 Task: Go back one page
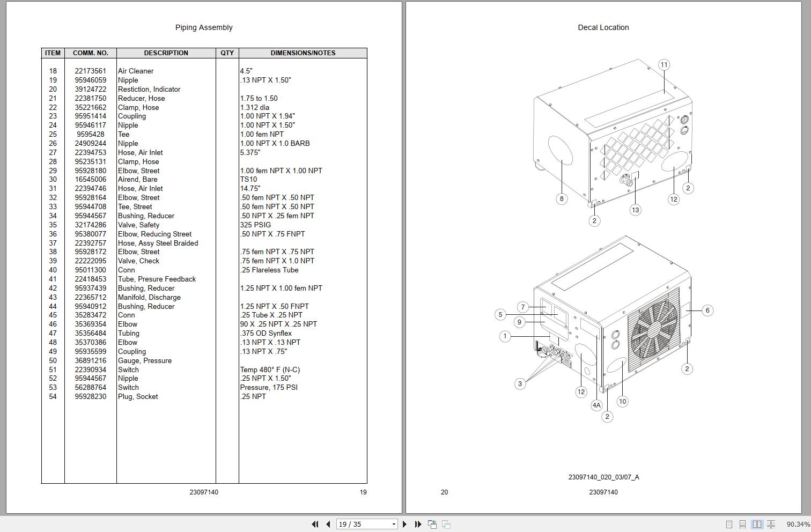pos(327,524)
